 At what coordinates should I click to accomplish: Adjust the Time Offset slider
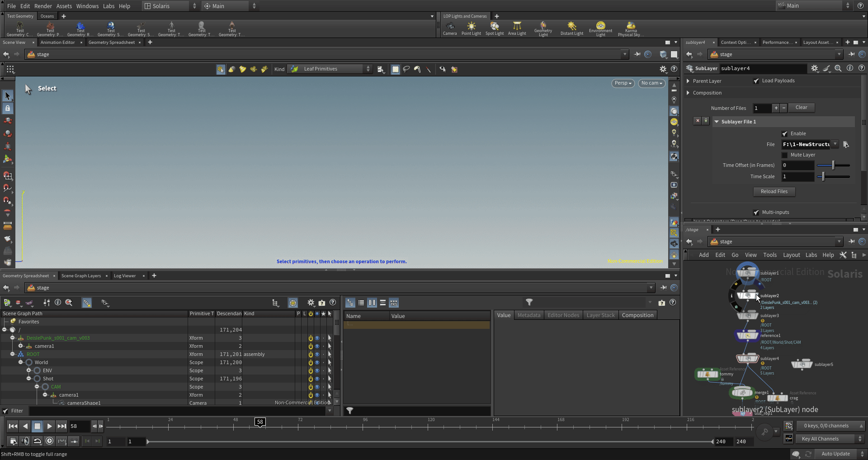pyautogui.click(x=834, y=166)
